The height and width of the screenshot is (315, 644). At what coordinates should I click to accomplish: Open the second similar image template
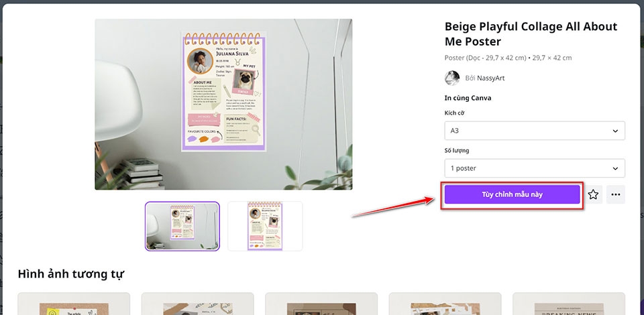click(x=197, y=304)
